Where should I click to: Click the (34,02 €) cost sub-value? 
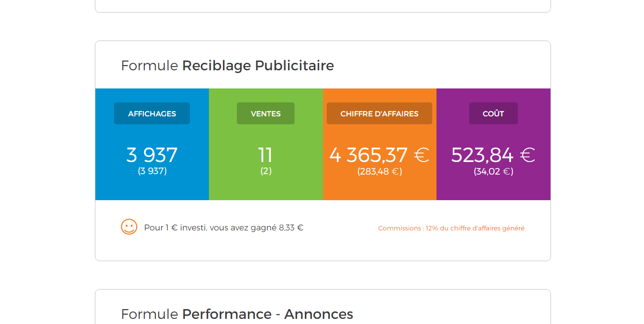point(493,172)
